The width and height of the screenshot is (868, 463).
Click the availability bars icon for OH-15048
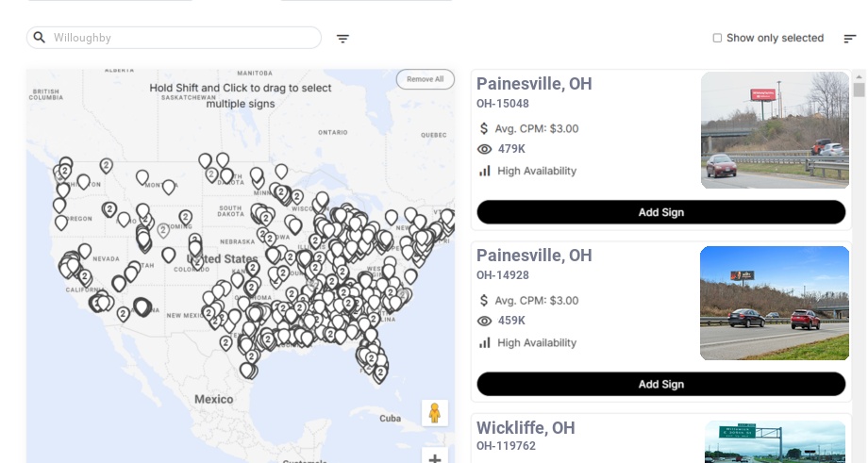[485, 171]
